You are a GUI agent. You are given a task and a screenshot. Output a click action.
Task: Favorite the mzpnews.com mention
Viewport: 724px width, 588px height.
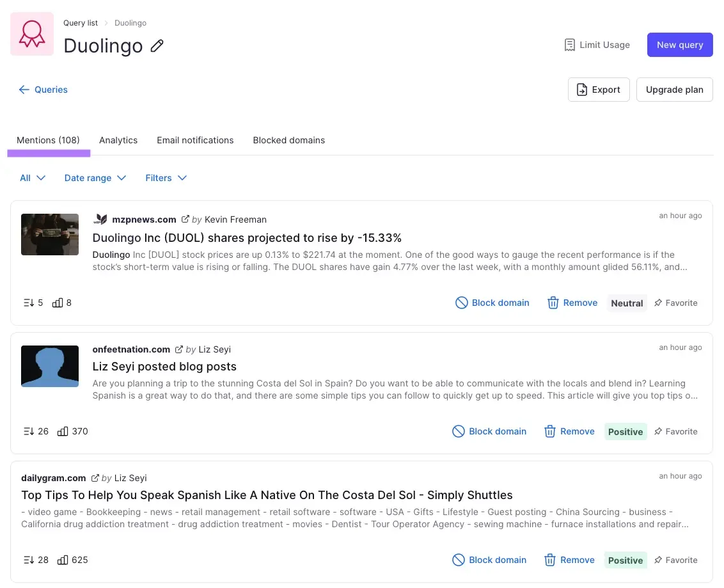tap(676, 303)
